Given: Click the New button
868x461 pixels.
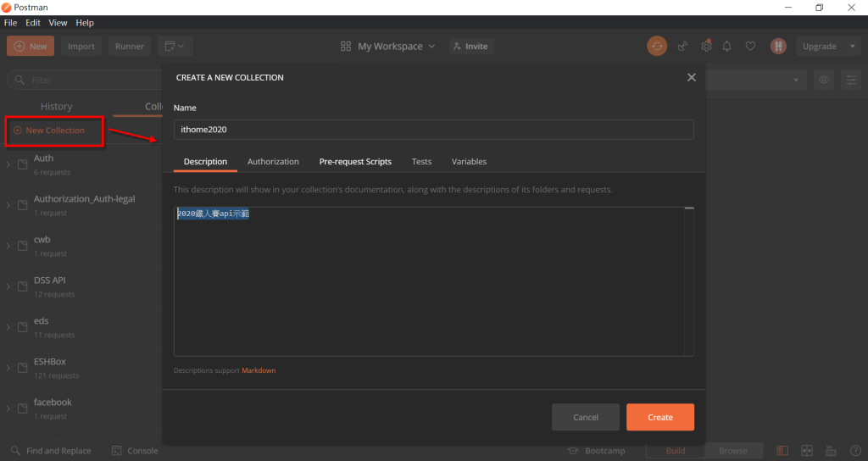Looking at the screenshot, I should 31,46.
